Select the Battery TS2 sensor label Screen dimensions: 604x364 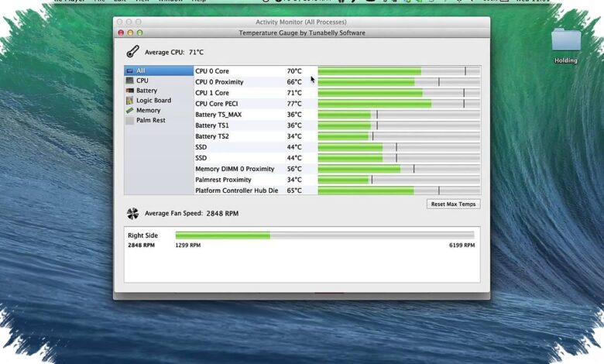(212, 136)
